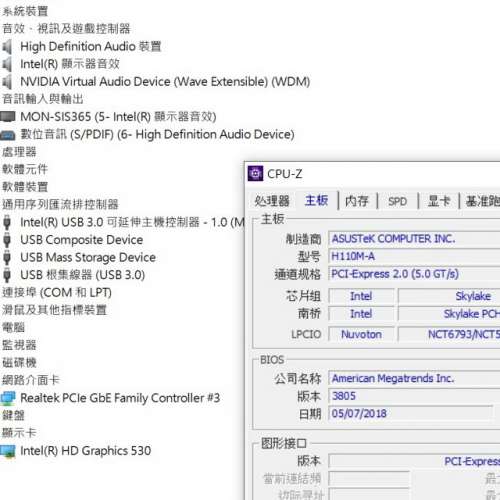Select the 連接埠 (COM 和 LPT) category
The width and height of the screenshot is (500, 500).
[57, 293]
